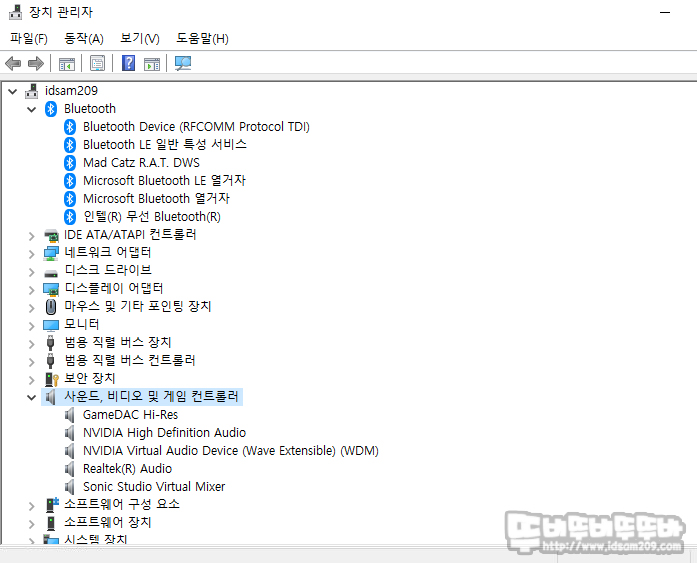Click the IDE ATA/ATAPI 컨트롤러 icon
This screenshot has width=697, height=563.
coord(51,235)
